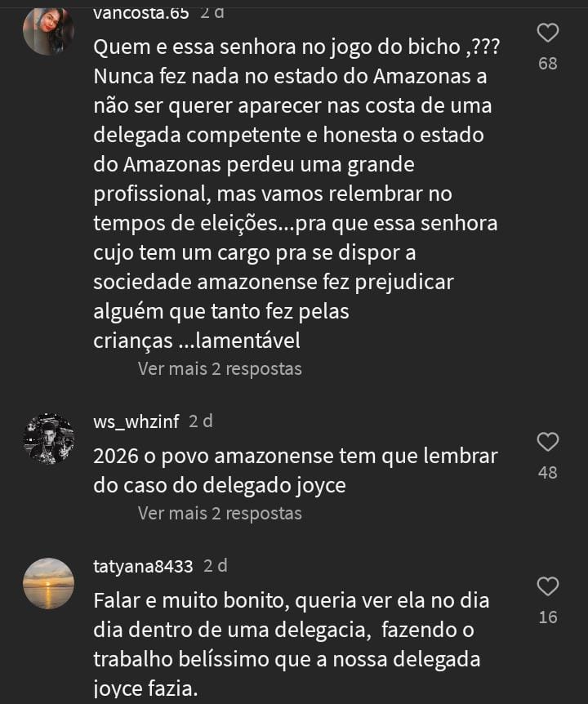Open ws_whzinf's dark avatar photo
Screen dimensions: 588x704
click(x=48, y=439)
